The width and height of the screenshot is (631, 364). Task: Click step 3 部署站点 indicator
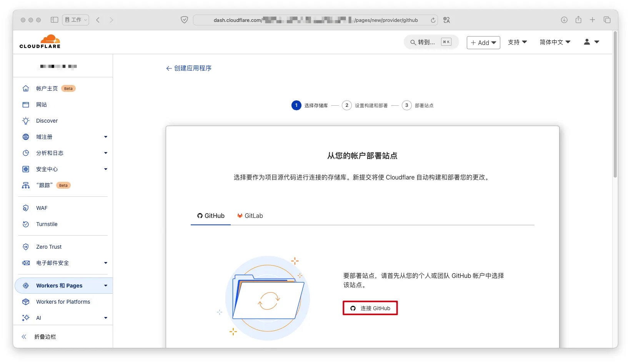(x=418, y=105)
